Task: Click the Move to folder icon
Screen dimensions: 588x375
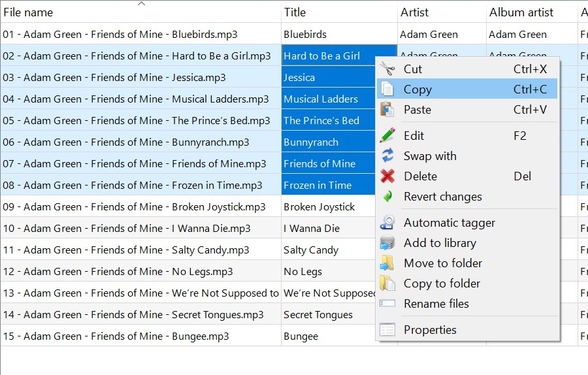Action: [387, 263]
